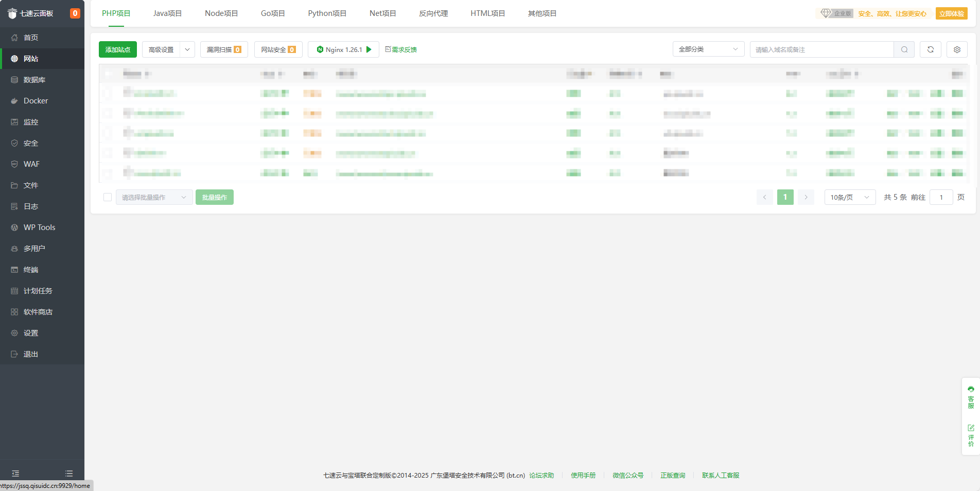
Task: Open the 论坛求助 footer link
Action: [x=541, y=476]
